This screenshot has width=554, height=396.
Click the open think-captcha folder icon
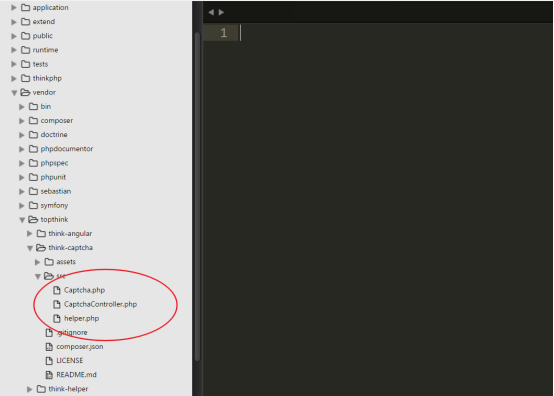pyautogui.click(x=41, y=248)
